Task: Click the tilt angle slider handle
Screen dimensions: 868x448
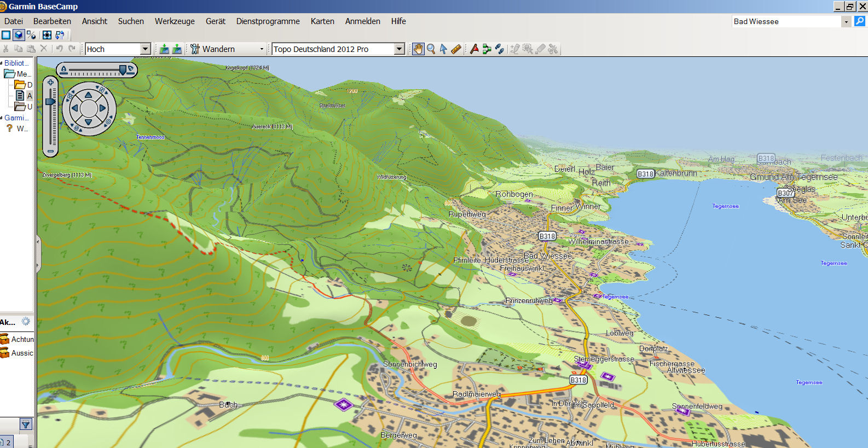Action: [x=124, y=69]
